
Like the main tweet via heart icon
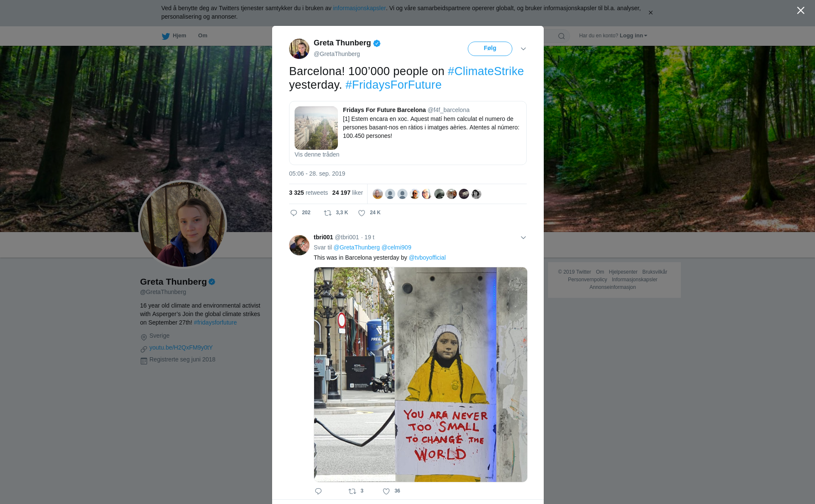click(x=362, y=213)
